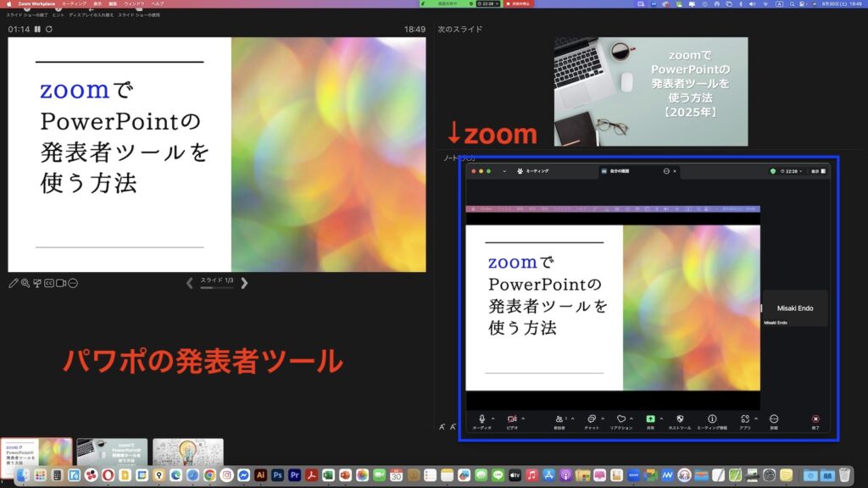This screenshot has width=868, height=488.
Task: Advance to next slide arrow
Action: 244,283
